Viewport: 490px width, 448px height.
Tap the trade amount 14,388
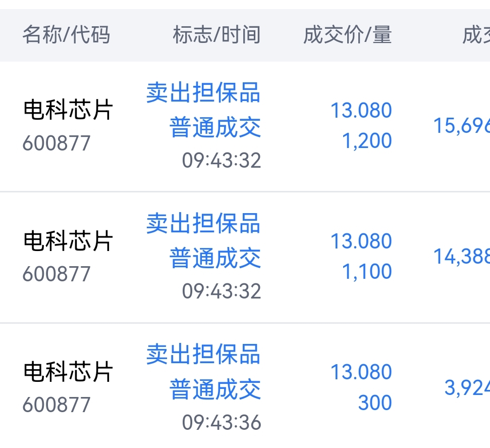click(x=462, y=257)
